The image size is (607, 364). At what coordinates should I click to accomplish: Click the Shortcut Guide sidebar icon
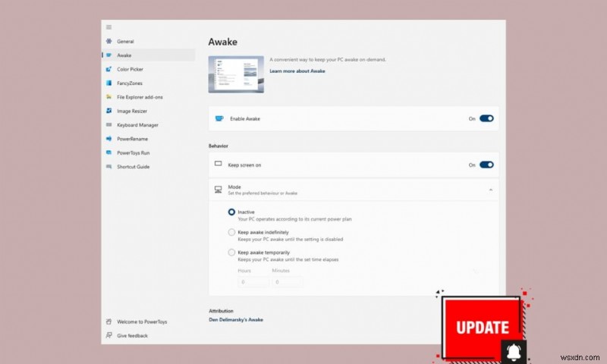pyautogui.click(x=109, y=166)
